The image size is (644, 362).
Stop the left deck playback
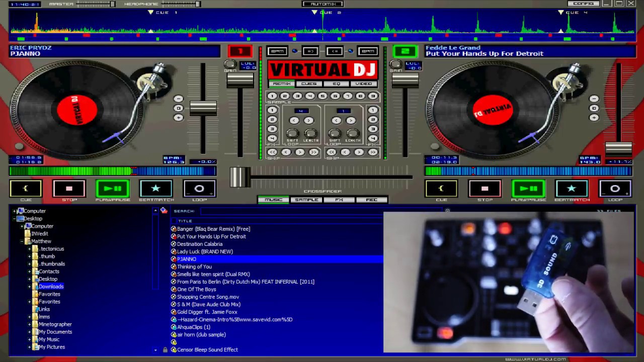(69, 189)
